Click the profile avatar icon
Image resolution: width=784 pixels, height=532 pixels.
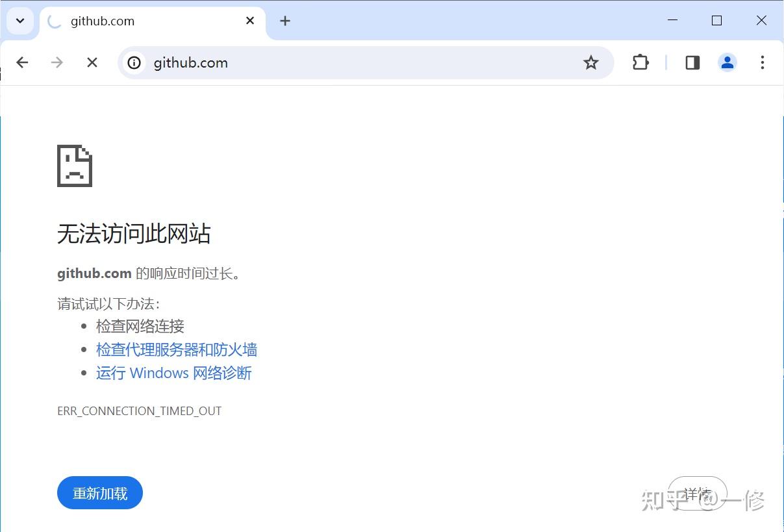pos(727,62)
